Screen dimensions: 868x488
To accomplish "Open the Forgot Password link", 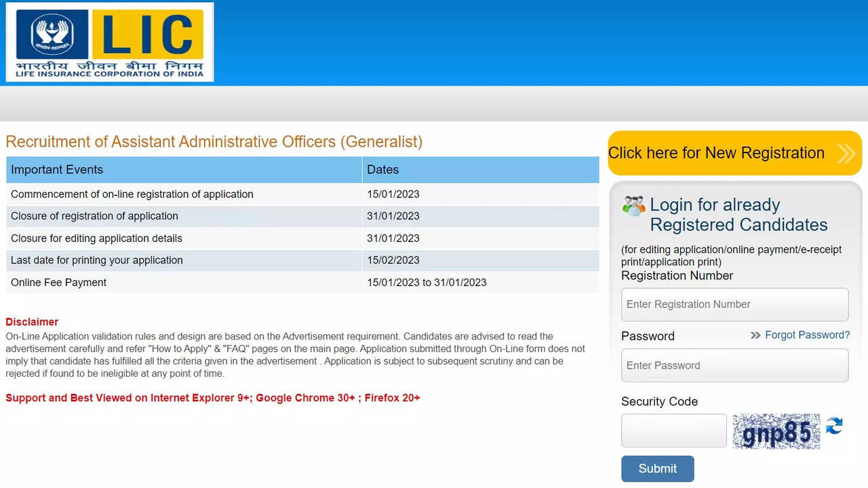I will coord(807,335).
